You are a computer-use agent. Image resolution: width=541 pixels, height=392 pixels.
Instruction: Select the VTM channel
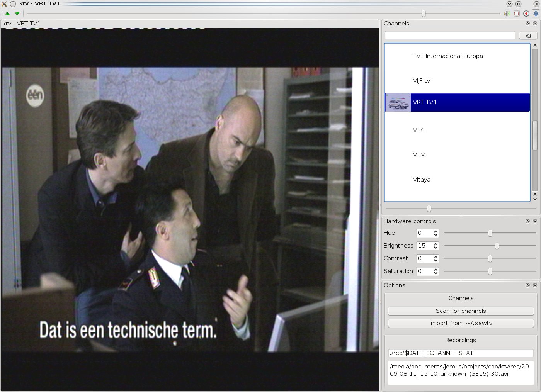click(x=457, y=155)
